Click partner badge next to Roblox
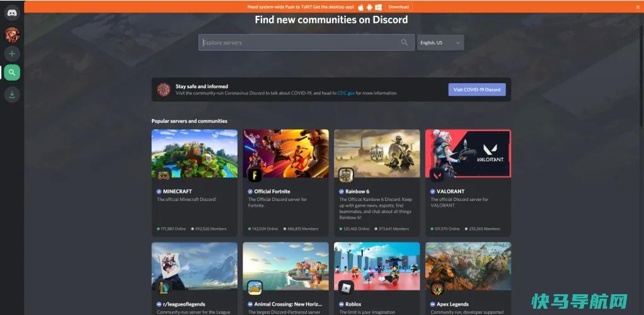The image size is (644, 315). tap(342, 304)
